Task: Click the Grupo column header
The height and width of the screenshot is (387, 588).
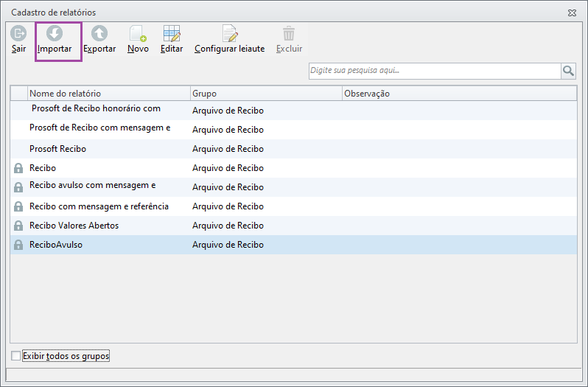Action: 265,94
